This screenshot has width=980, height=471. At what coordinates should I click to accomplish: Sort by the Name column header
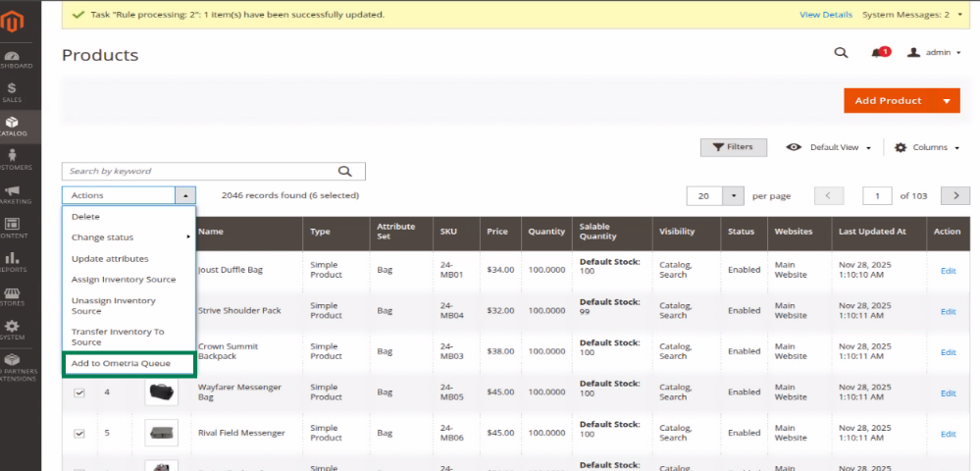(247, 232)
